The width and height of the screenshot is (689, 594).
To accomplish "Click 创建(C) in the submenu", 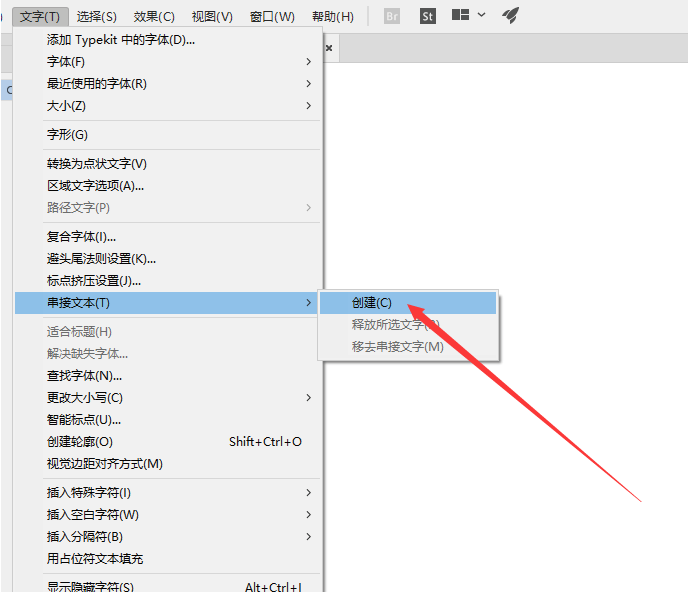I will [x=408, y=303].
